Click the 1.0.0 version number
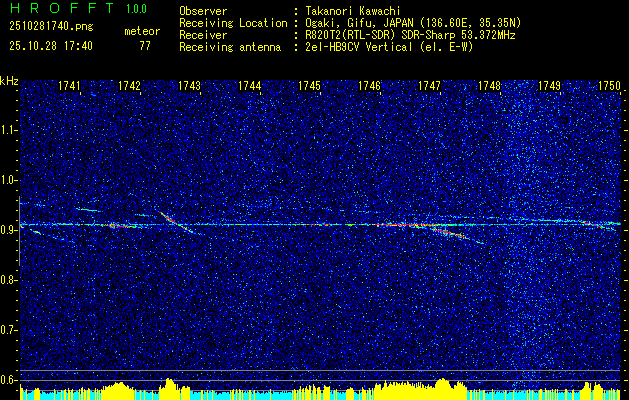 (136, 8)
